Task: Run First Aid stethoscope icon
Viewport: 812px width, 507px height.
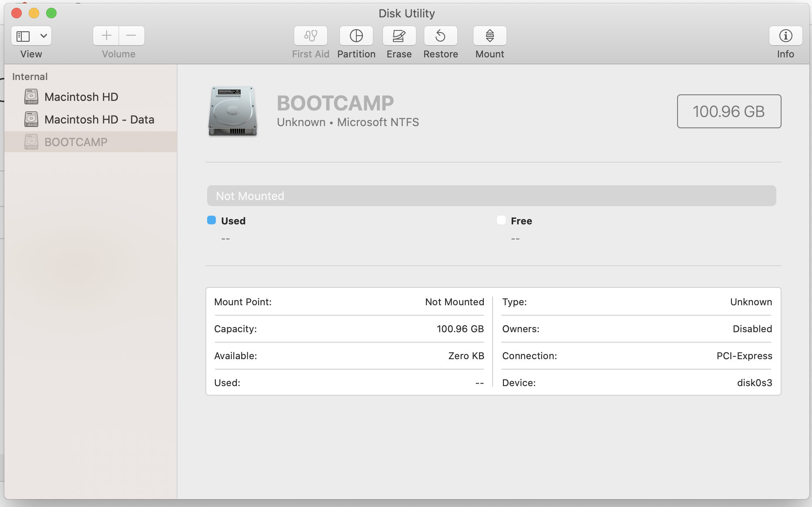Action: coord(311,36)
